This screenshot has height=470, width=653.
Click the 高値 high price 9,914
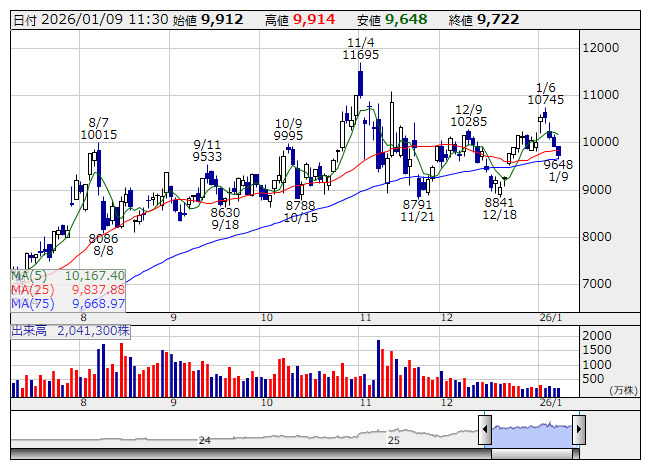[x=313, y=19]
